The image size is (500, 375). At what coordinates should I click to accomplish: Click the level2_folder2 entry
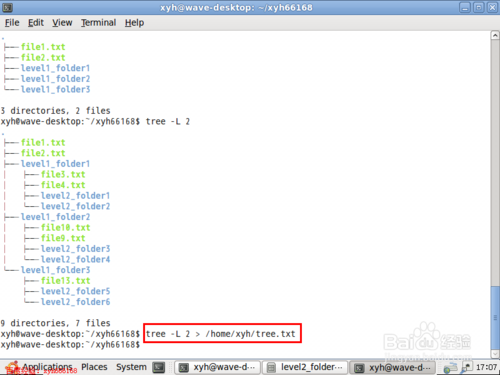[75, 206]
